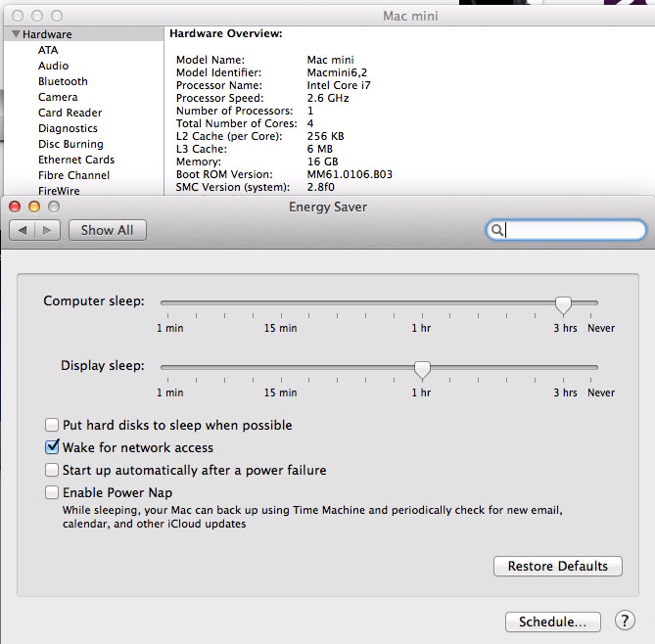Focus the Energy Saver search field
This screenshot has width=655, height=644.
pos(567,230)
